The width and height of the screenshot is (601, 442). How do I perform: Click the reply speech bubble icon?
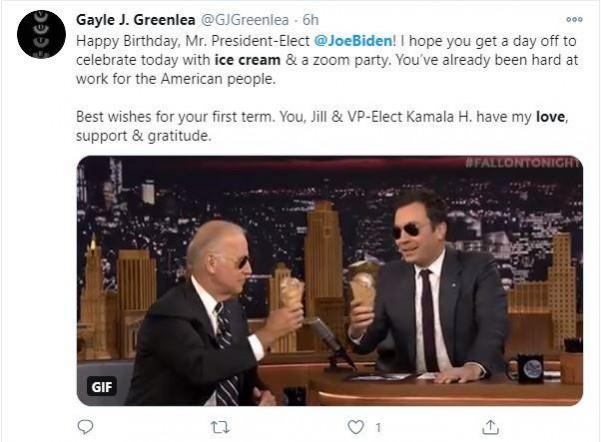coord(84,427)
